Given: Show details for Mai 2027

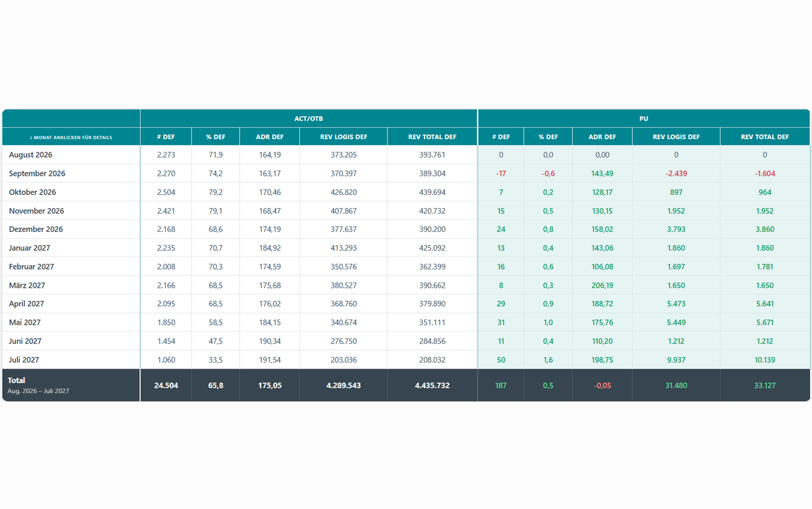Looking at the screenshot, I should (25, 322).
